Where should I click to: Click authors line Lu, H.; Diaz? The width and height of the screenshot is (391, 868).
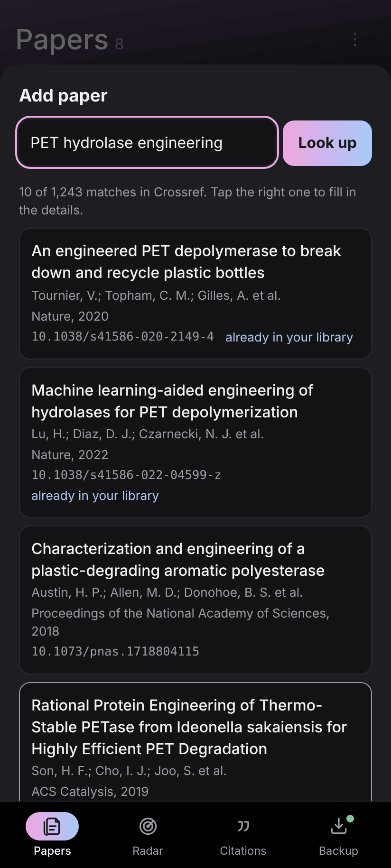[148, 434]
